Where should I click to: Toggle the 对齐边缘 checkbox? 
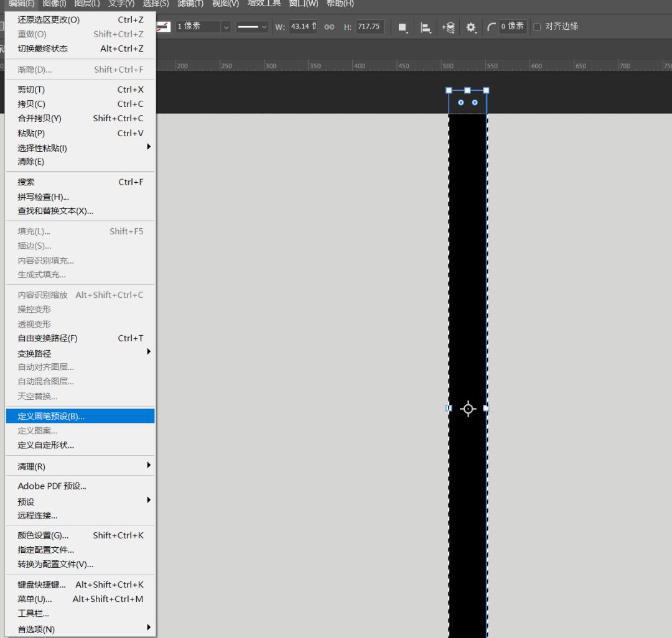(537, 27)
